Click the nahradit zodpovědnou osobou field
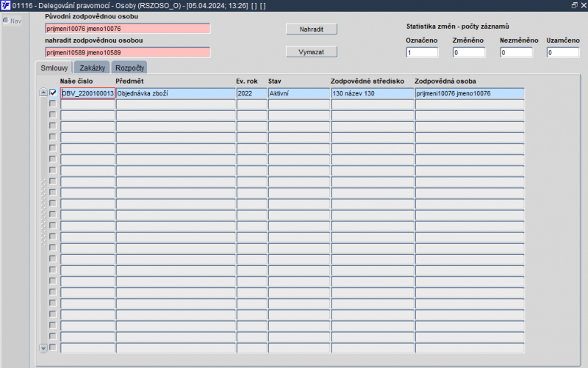This screenshot has height=368, width=588. click(127, 52)
